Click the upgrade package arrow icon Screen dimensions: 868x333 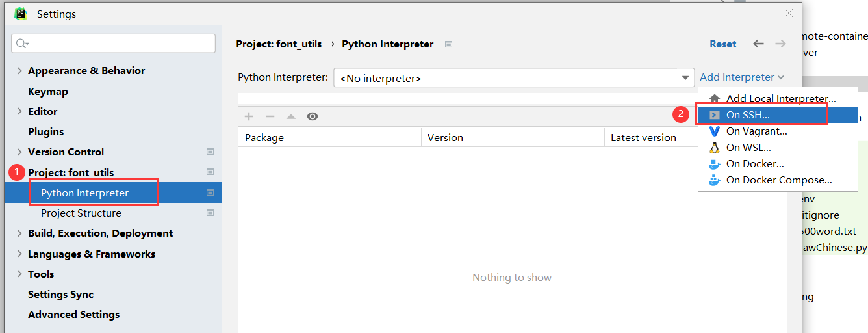click(x=291, y=116)
